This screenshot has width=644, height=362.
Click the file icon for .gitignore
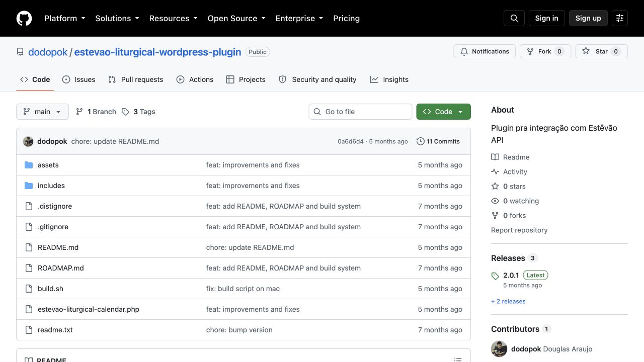pyautogui.click(x=29, y=227)
